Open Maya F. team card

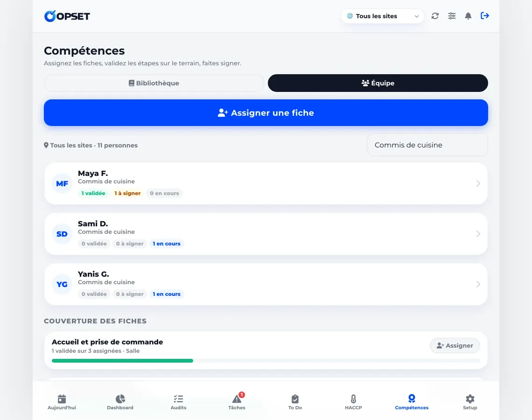coord(266,183)
